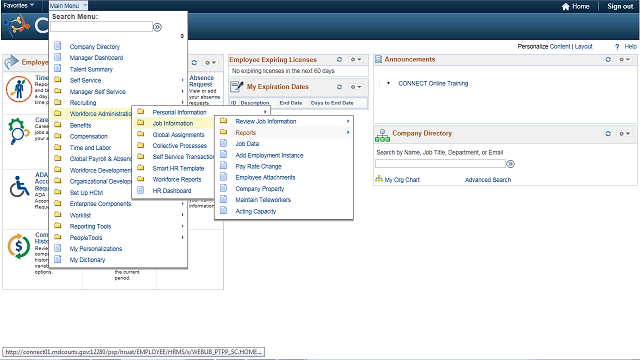Open the Advanced Search link
Screen dimensions: 640x360
click(x=488, y=180)
